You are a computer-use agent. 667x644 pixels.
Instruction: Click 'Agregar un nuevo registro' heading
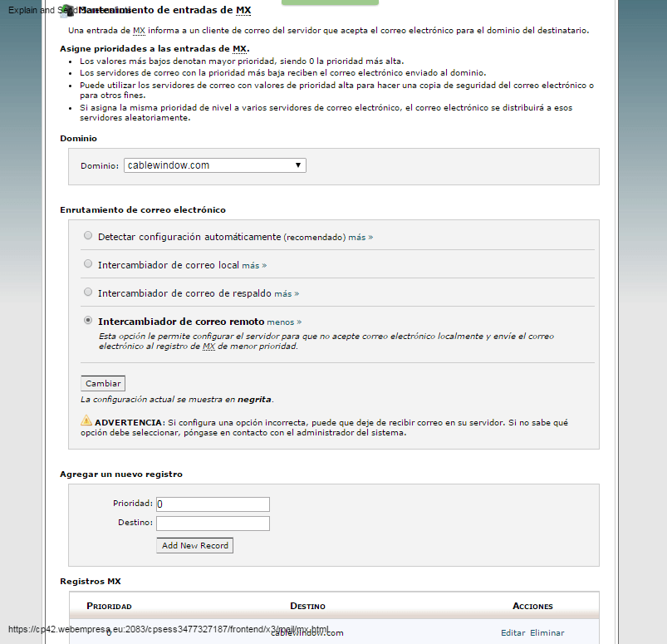click(x=121, y=474)
